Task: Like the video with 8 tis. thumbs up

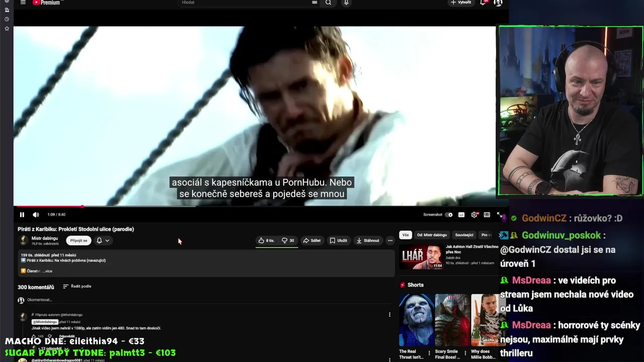Action: tap(266, 240)
